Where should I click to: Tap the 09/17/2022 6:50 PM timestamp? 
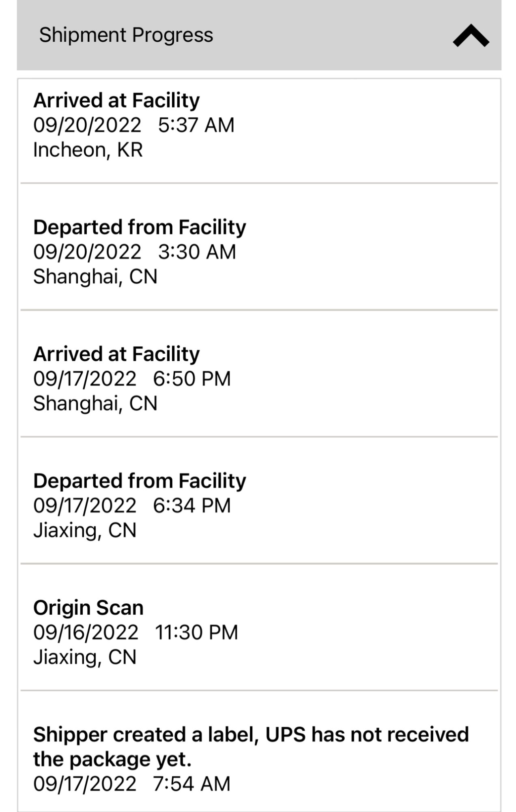coord(132,379)
